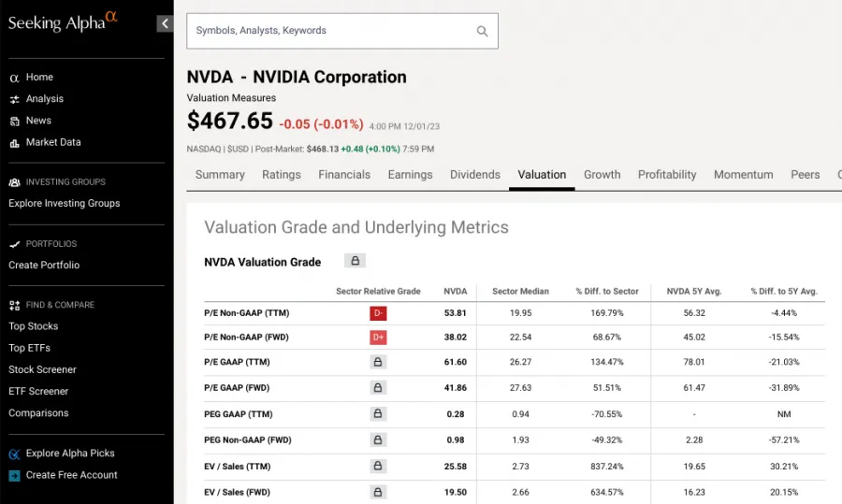Switch to the Dividends tab
The image size is (842, 504).
tap(475, 175)
